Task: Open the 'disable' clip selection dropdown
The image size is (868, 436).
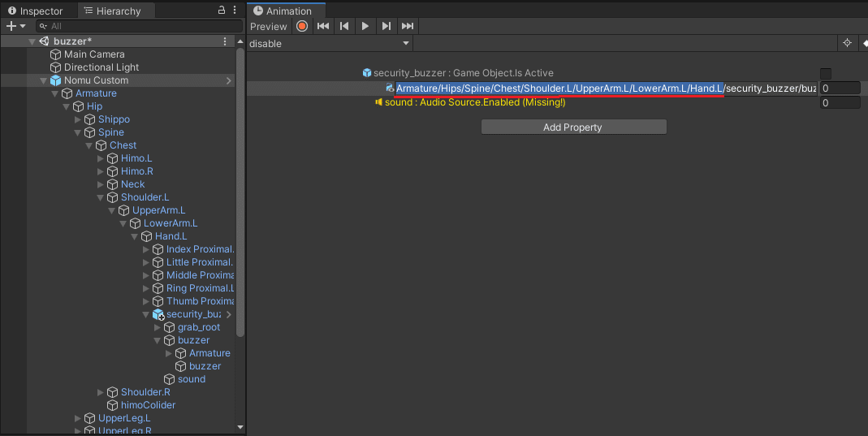Action: (330, 44)
